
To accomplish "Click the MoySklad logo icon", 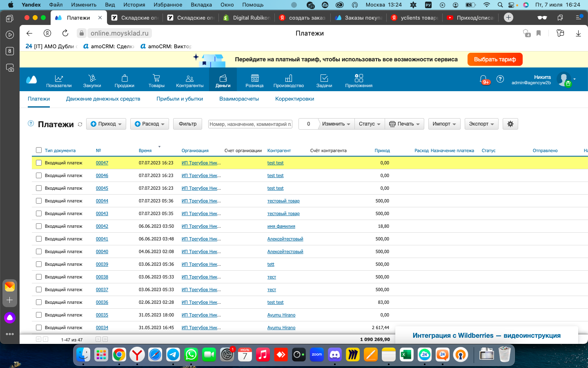I will click(31, 79).
